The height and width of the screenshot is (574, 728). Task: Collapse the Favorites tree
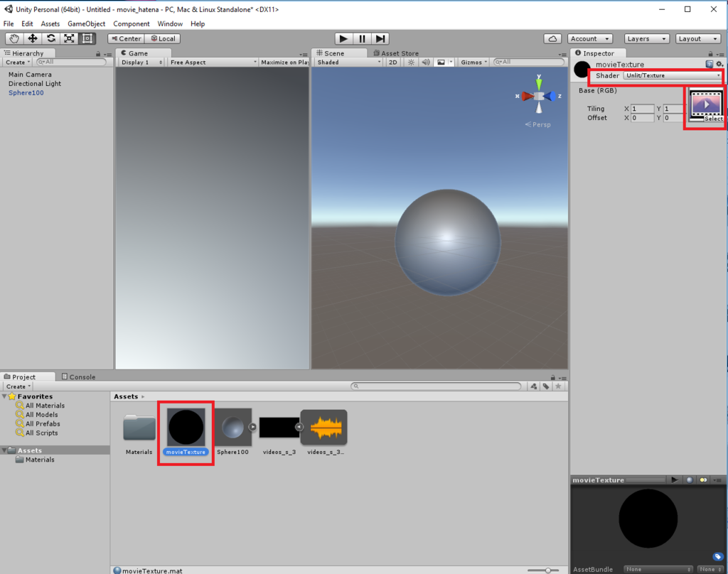click(5, 396)
